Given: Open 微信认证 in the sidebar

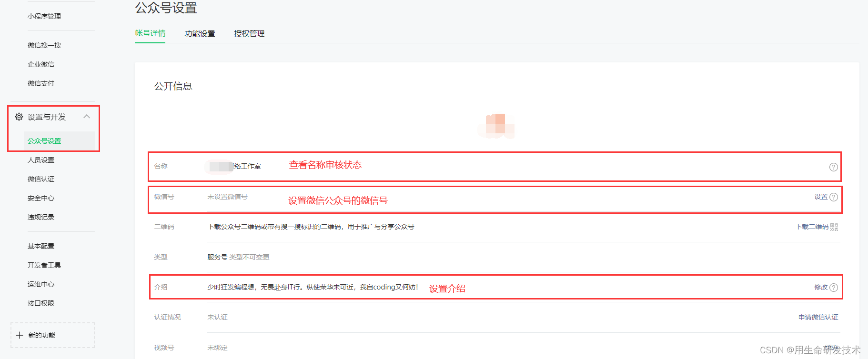Looking at the screenshot, I should coord(41,179).
